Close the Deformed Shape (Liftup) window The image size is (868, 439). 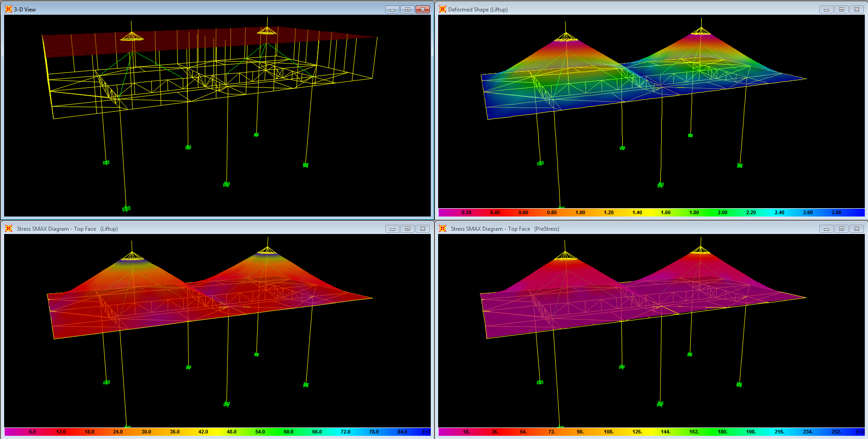click(857, 10)
